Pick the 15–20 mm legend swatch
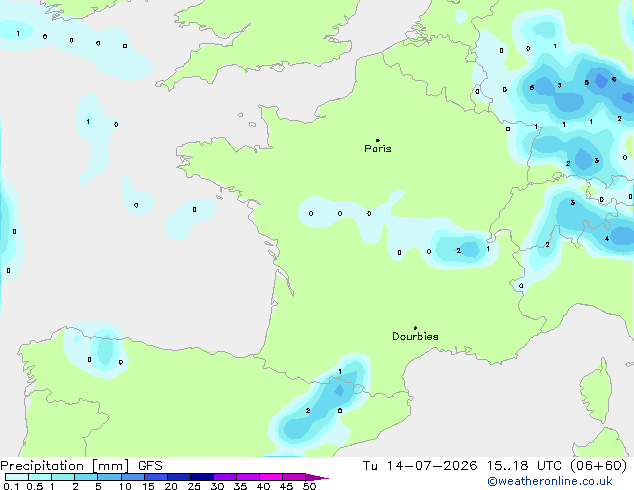The width and height of the screenshot is (634, 490). [x=155, y=477]
